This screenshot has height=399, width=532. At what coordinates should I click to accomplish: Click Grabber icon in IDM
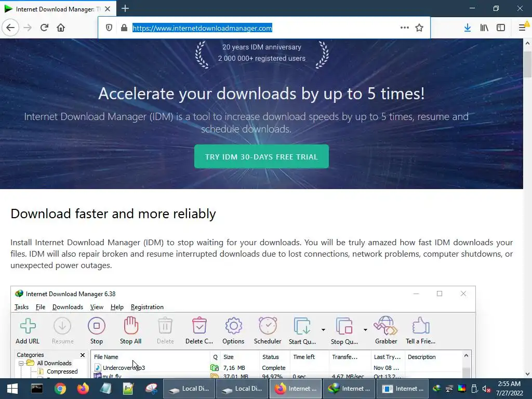386,331
